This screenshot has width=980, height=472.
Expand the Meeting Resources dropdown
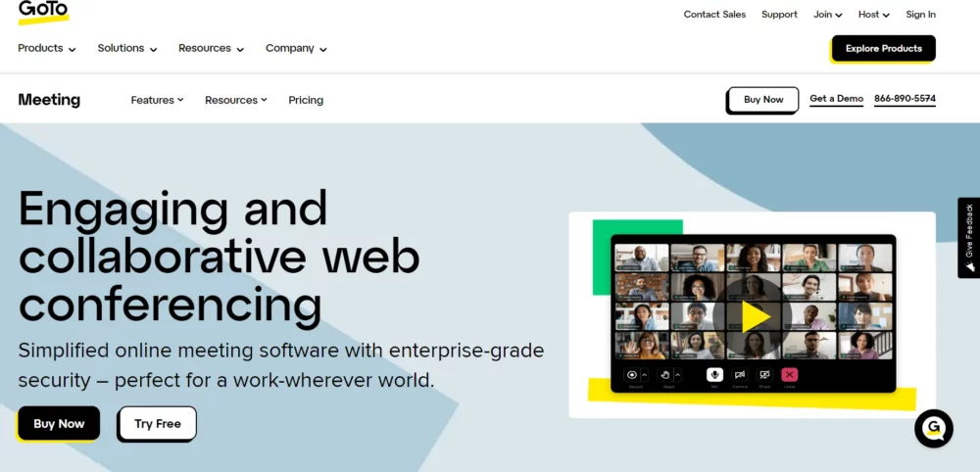point(236,100)
